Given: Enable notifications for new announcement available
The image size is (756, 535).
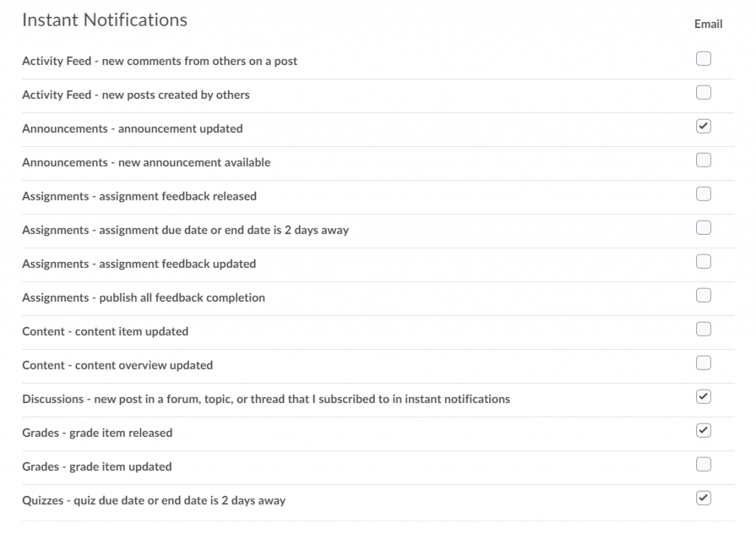Looking at the screenshot, I should coord(704,160).
